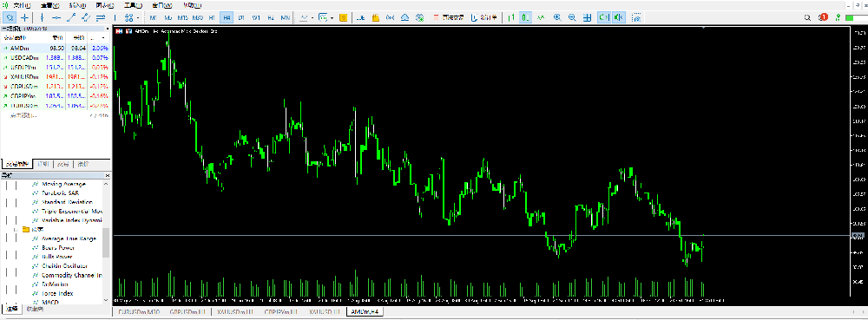Select the D1 timeframe button
The height and width of the screenshot is (320, 868).
(x=241, y=17)
